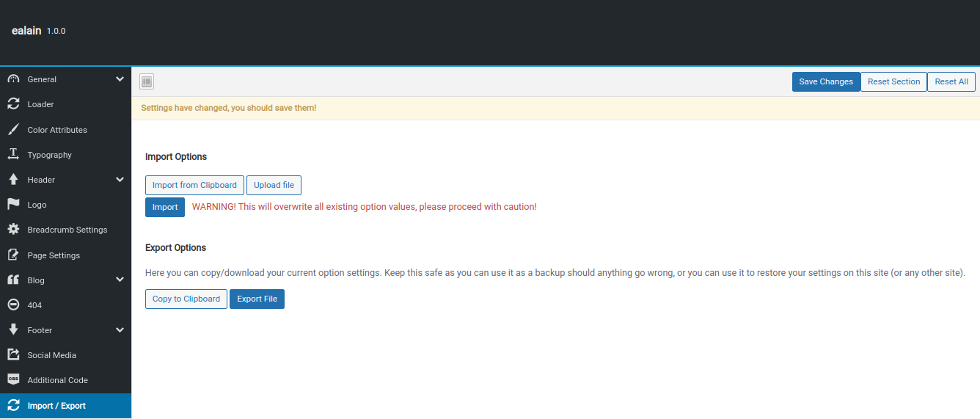Image resolution: width=980 pixels, height=419 pixels.
Task: Click the Blog quote icon
Action: point(13,280)
